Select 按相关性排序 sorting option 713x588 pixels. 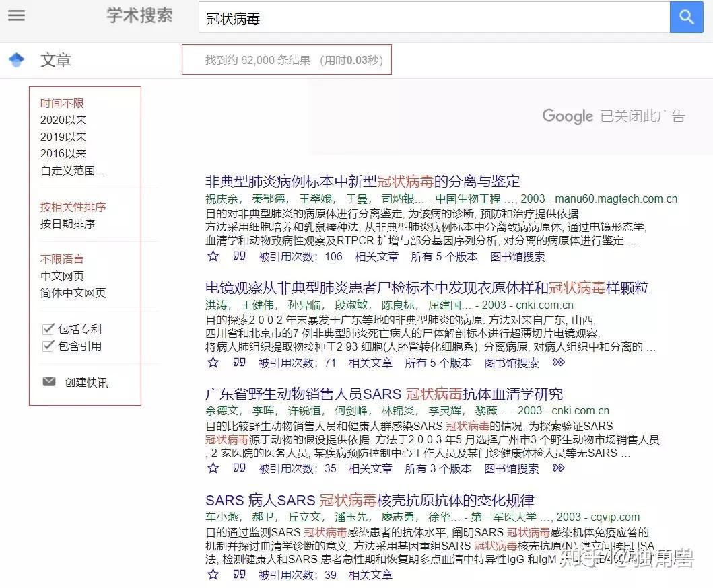click(73, 207)
